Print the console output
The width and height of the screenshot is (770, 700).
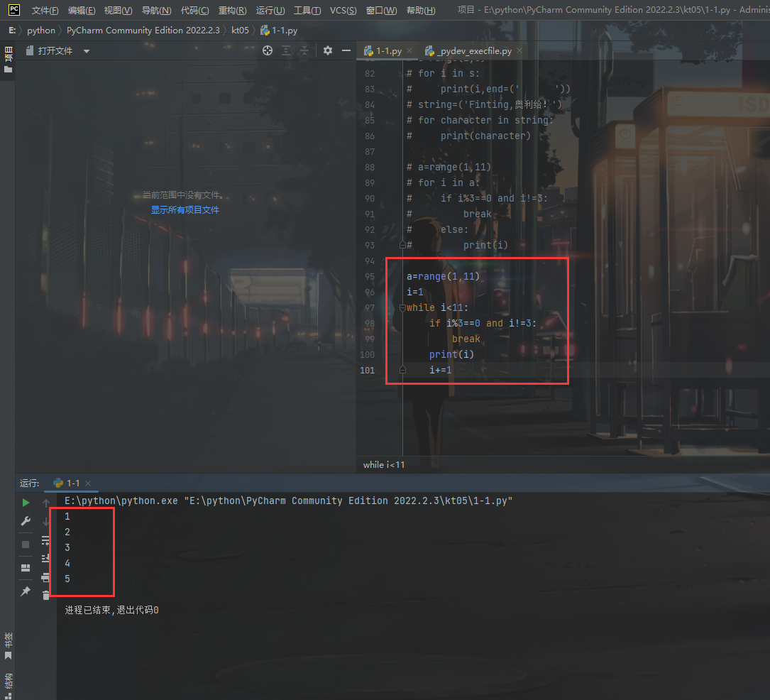(45, 577)
